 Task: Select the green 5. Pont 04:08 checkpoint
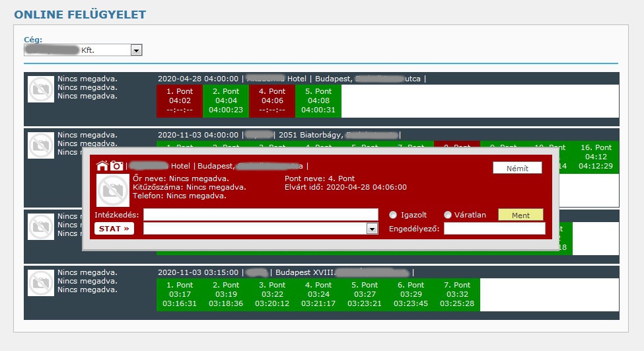[318, 100]
